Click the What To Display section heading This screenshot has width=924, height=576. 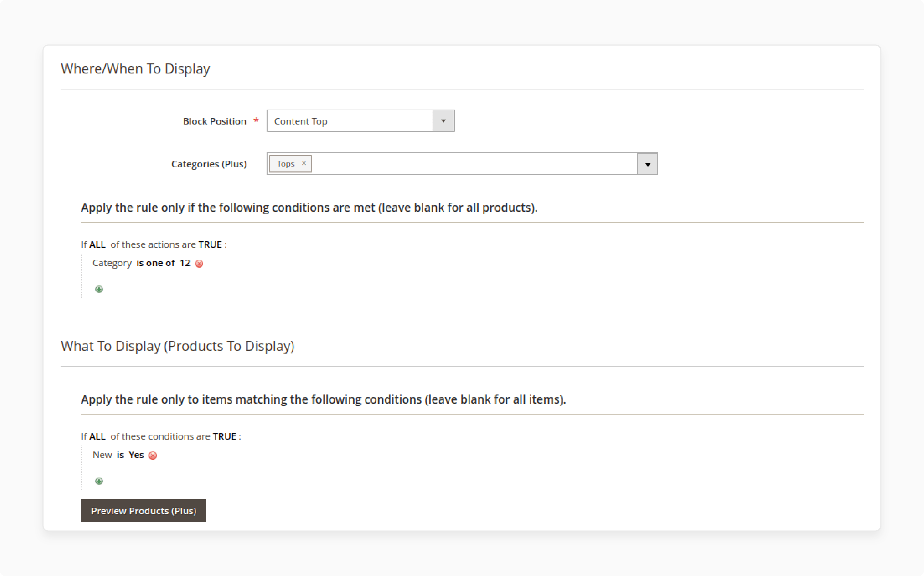click(x=177, y=346)
